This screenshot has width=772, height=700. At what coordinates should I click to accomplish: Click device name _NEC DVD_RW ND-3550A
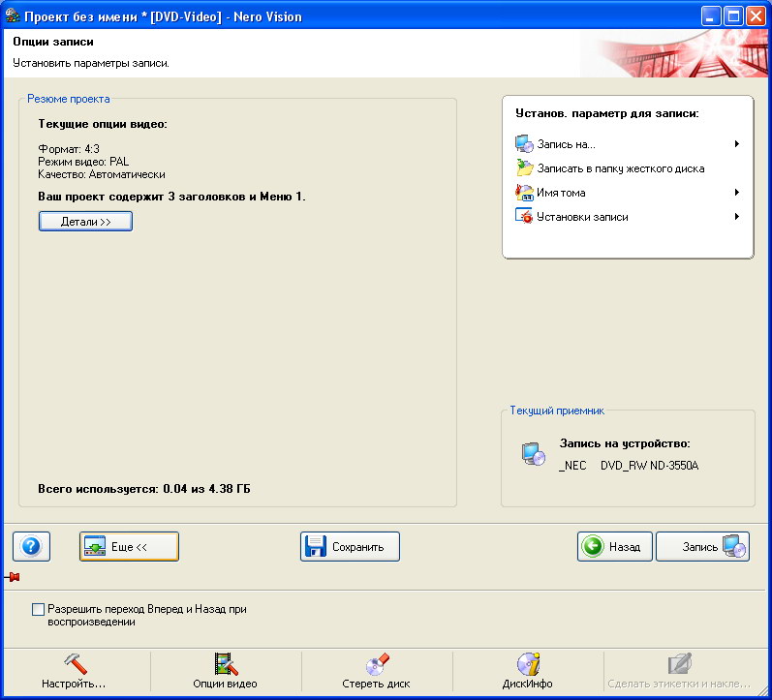click(x=629, y=466)
